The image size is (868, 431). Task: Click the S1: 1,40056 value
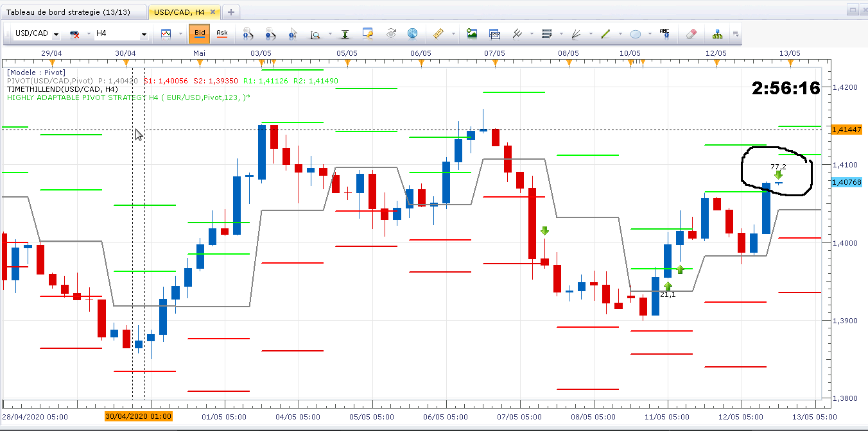[165, 81]
